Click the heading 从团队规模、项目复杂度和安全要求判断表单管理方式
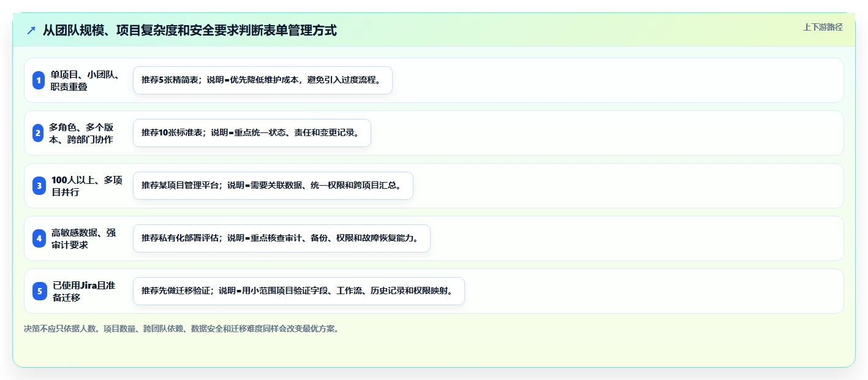868x380 pixels. 190,31
